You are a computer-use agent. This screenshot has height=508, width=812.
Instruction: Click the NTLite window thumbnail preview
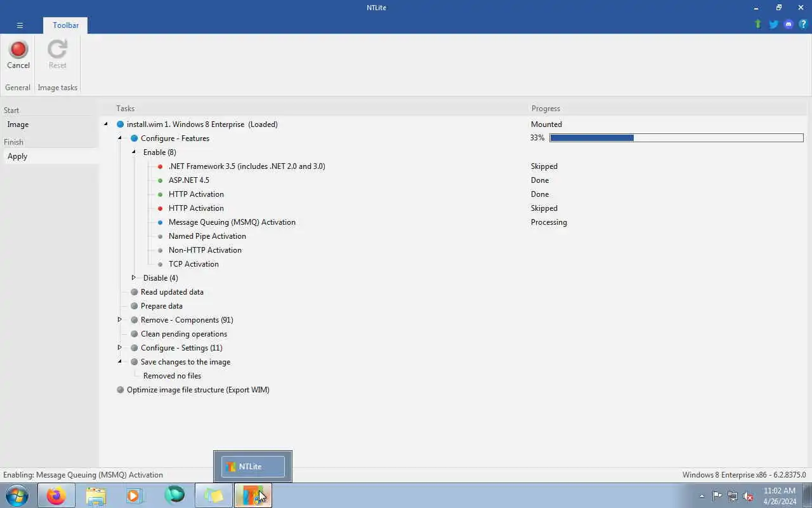[252, 467]
